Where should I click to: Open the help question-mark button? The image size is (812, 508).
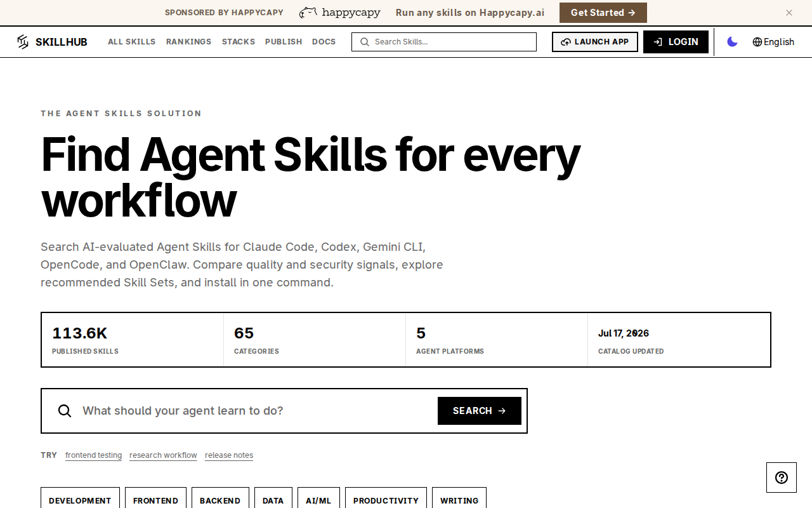[x=782, y=478]
